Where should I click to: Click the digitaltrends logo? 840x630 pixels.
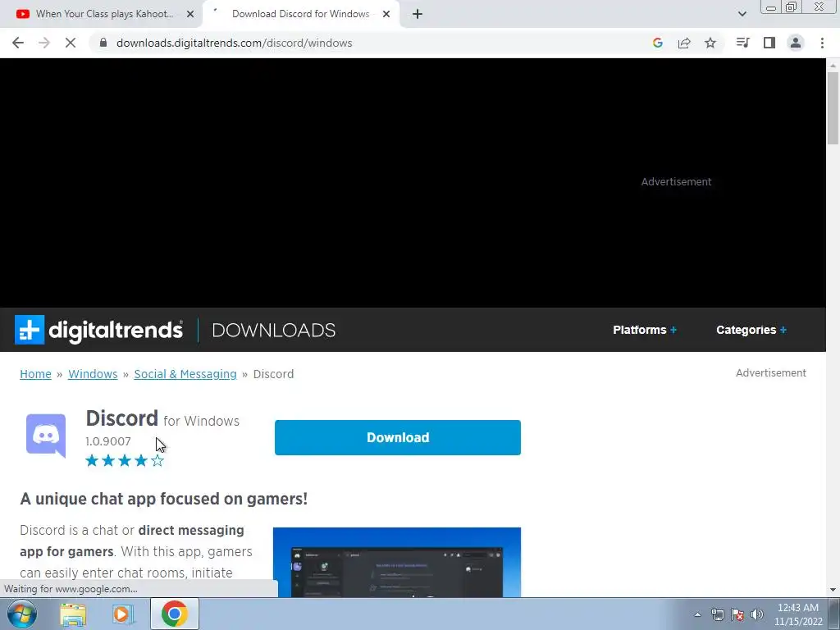(98, 330)
